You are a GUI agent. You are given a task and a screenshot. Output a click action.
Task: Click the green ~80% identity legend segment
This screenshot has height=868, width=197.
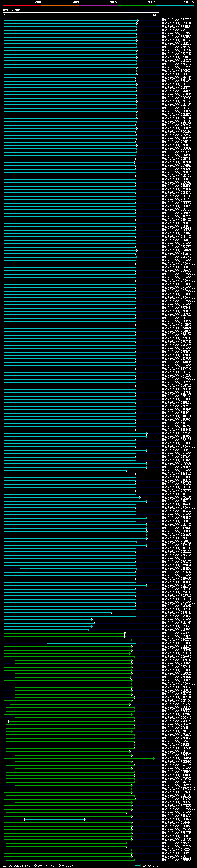click(x=136, y=6)
